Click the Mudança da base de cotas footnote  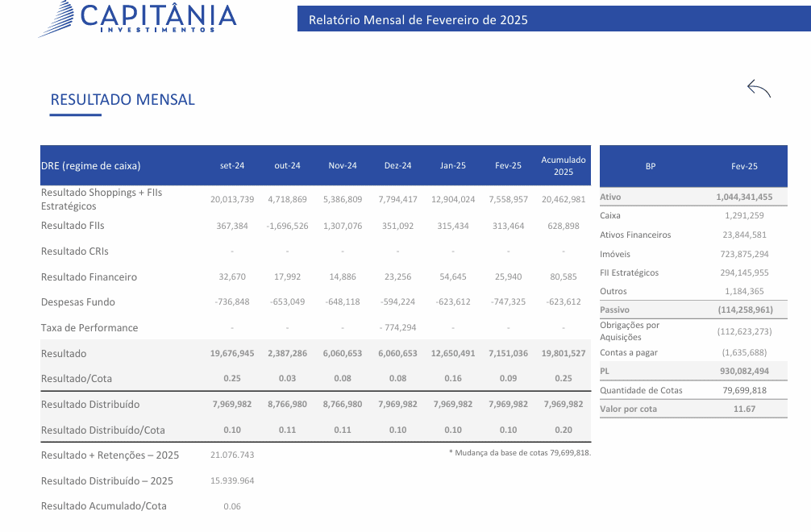519,452
